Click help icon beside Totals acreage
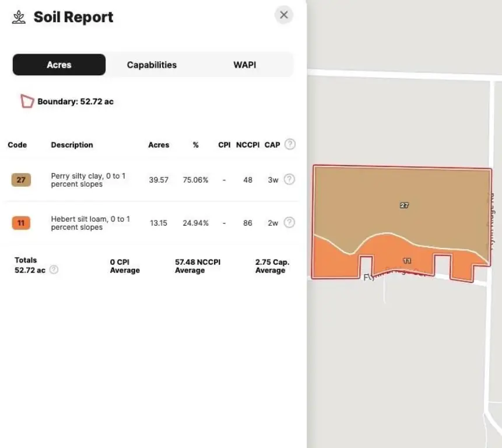 (x=54, y=269)
